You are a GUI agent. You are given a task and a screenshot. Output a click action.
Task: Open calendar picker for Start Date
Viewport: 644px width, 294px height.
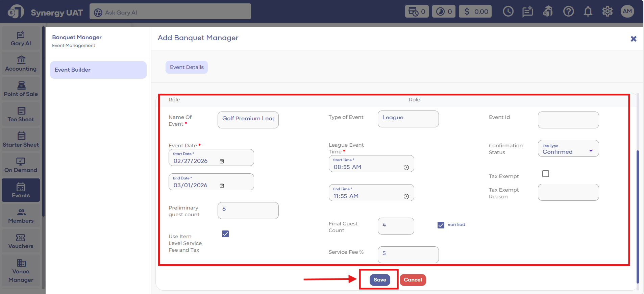coord(222,162)
